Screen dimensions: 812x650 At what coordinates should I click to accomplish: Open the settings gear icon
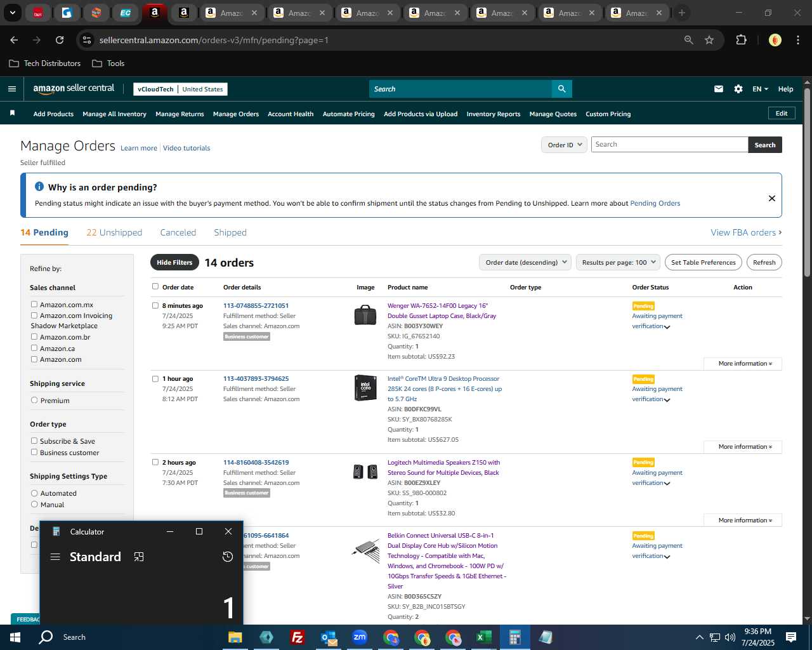738,89
